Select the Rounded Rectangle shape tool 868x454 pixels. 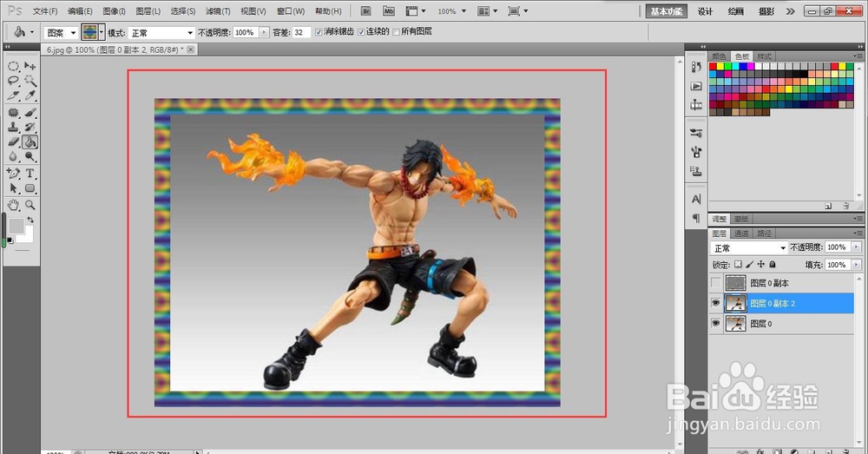click(30, 188)
